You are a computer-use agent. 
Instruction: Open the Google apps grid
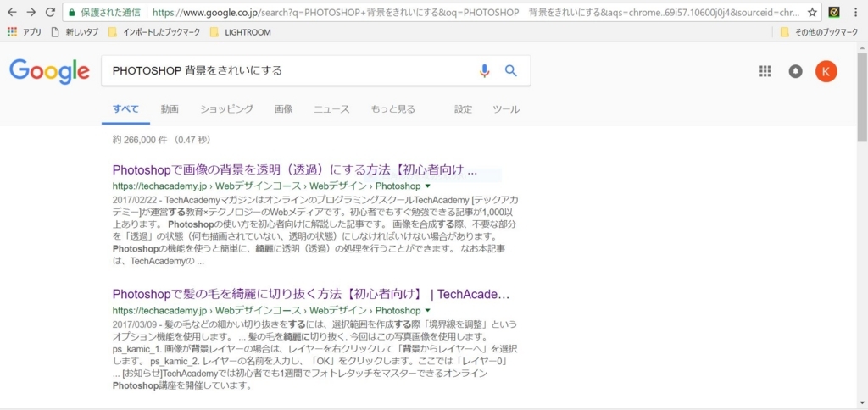(765, 71)
